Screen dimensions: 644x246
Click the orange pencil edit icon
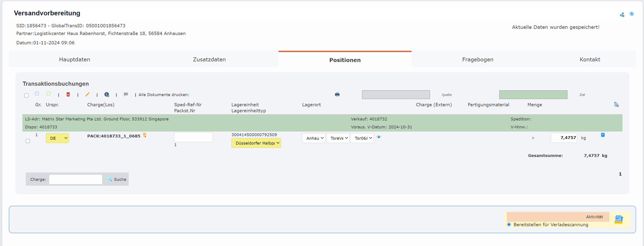[x=87, y=94]
